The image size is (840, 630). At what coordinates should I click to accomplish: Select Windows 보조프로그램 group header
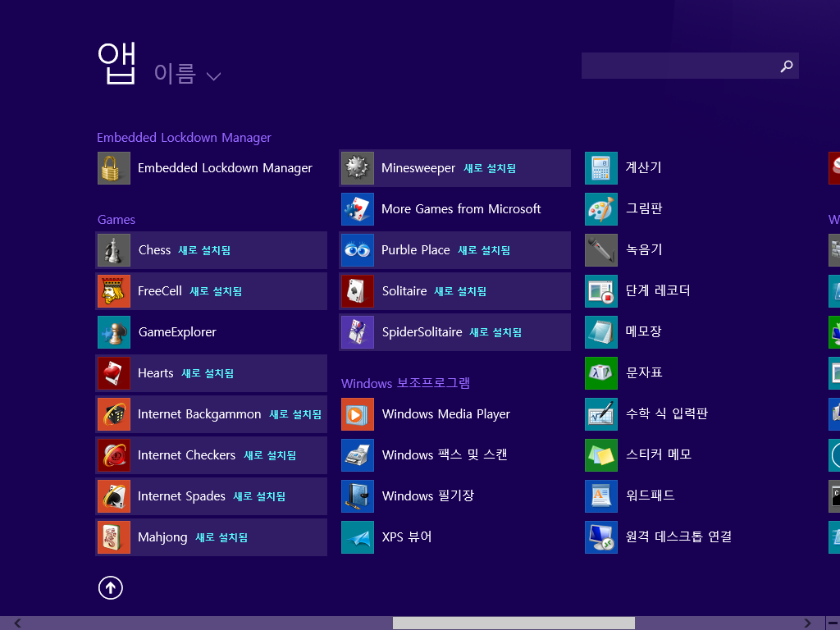pyautogui.click(x=405, y=383)
